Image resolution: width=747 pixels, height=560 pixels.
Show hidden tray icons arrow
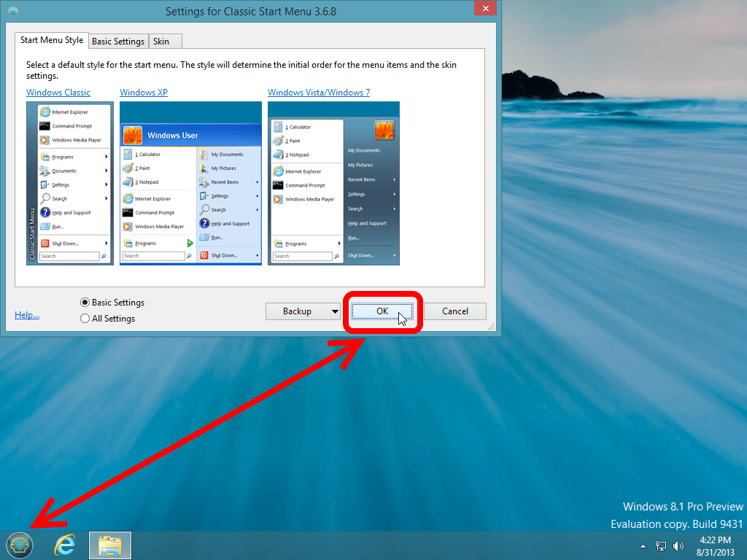pyautogui.click(x=643, y=546)
